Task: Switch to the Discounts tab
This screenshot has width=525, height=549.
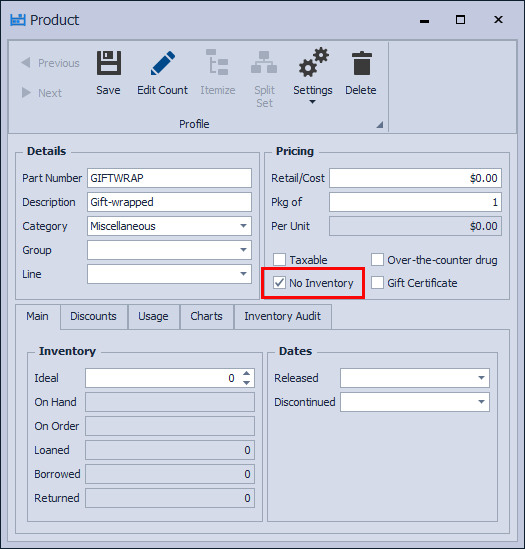Action: point(94,317)
